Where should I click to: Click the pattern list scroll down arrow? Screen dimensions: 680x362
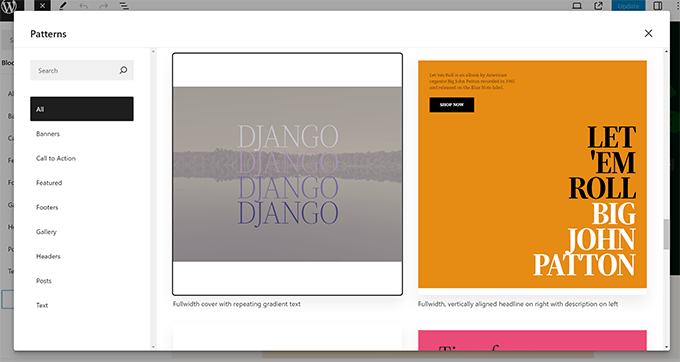(667, 347)
